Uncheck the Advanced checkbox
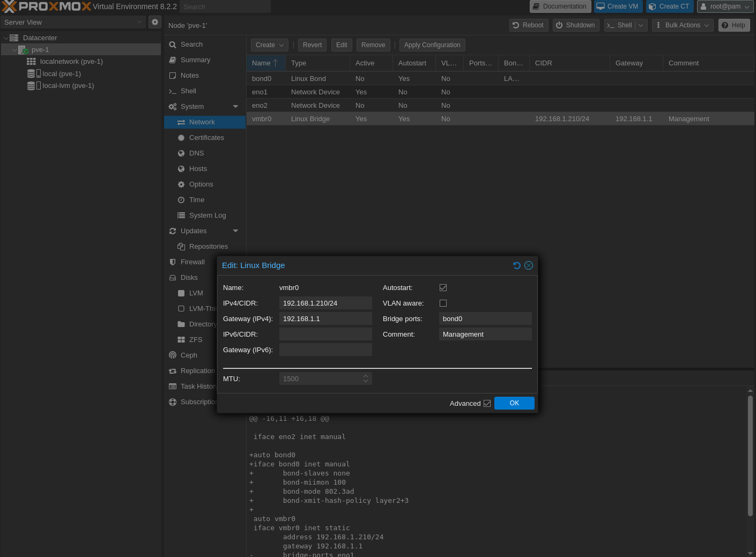 point(487,404)
